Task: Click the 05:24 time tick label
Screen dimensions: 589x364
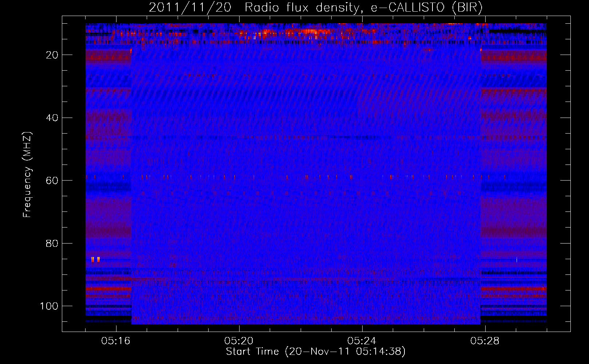Action: (x=362, y=341)
